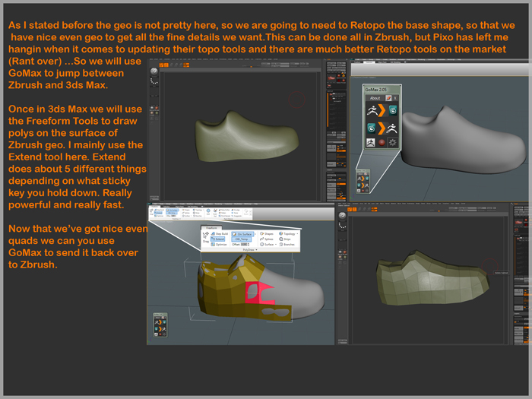Click small GoMax panel in bottom-left 3ds Max viewport
The image size is (532, 399).
(x=160, y=325)
